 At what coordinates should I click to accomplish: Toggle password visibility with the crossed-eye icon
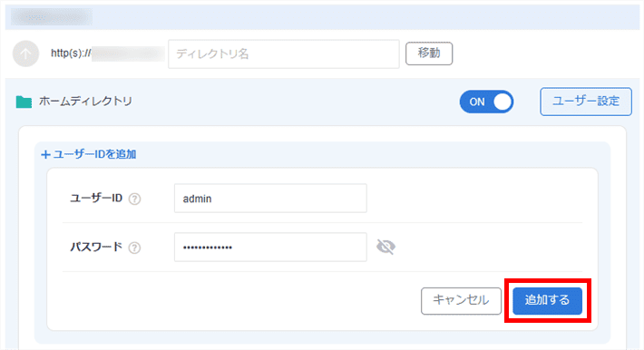(385, 247)
